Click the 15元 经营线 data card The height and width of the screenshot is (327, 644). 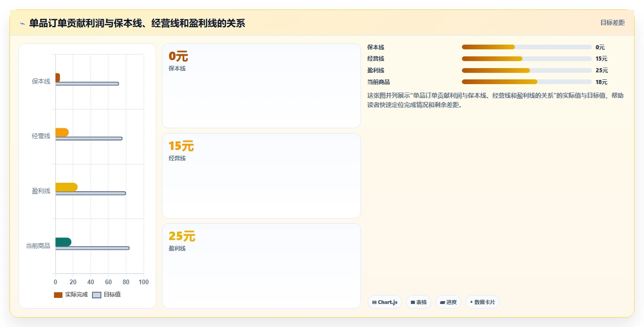pos(261,176)
